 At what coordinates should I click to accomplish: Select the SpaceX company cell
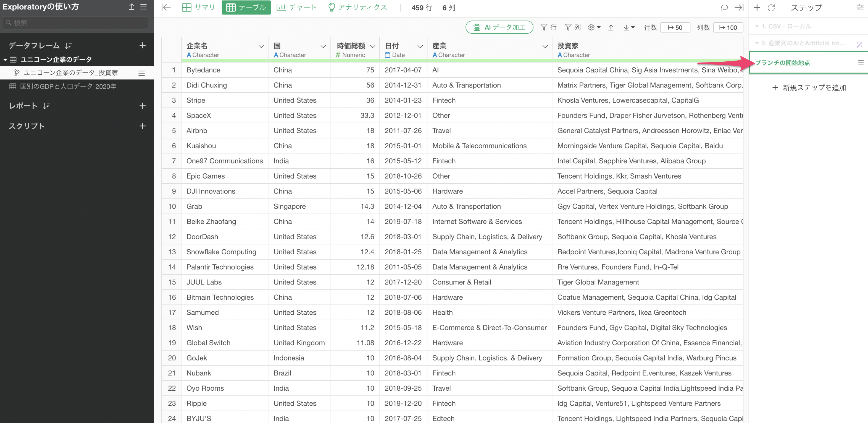click(x=225, y=116)
